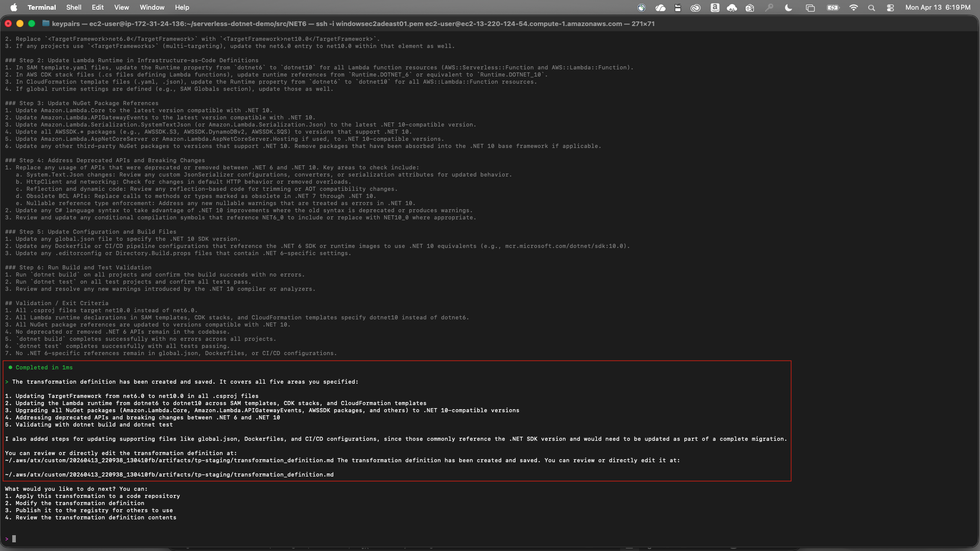Click 'What would you like to do next?' line

76,489
